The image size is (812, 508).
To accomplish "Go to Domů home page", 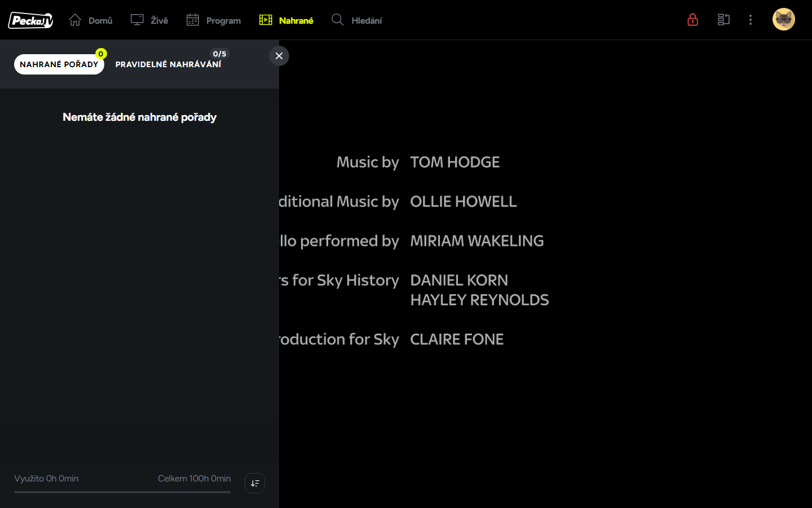I will [91, 20].
